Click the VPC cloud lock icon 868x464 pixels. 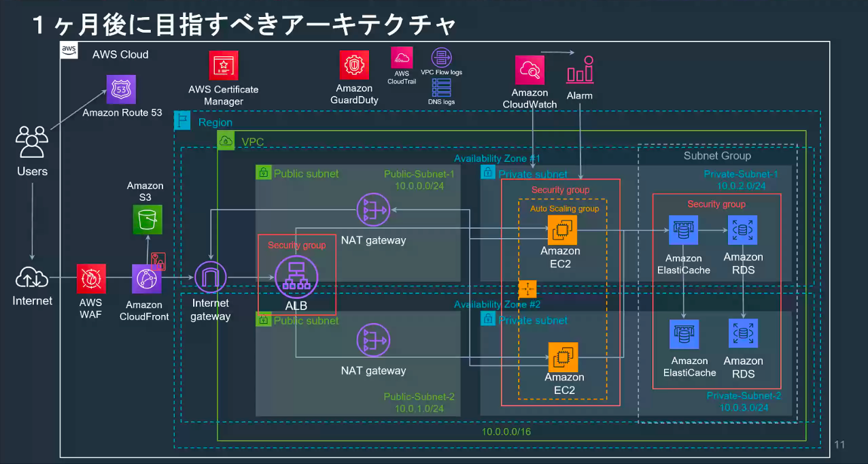226,139
